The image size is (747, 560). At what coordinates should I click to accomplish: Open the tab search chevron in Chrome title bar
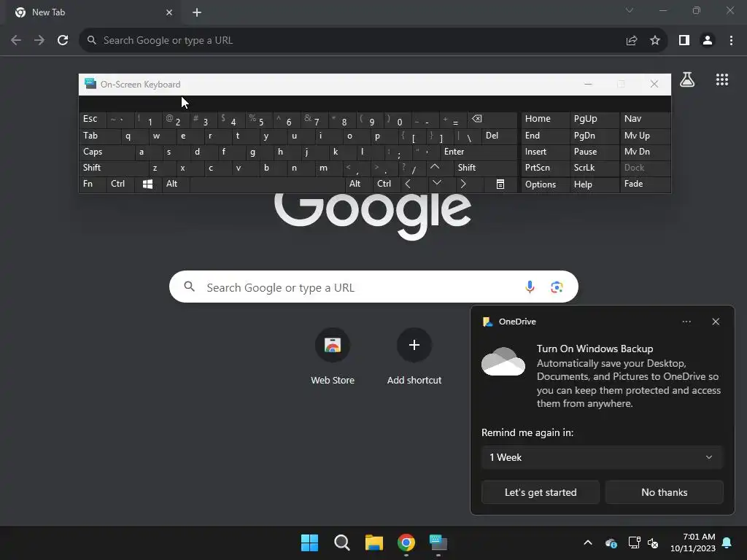(630, 10)
